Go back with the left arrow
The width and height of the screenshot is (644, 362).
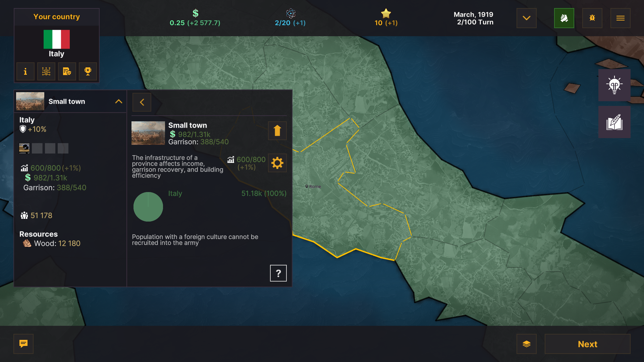pyautogui.click(x=142, y=102)
